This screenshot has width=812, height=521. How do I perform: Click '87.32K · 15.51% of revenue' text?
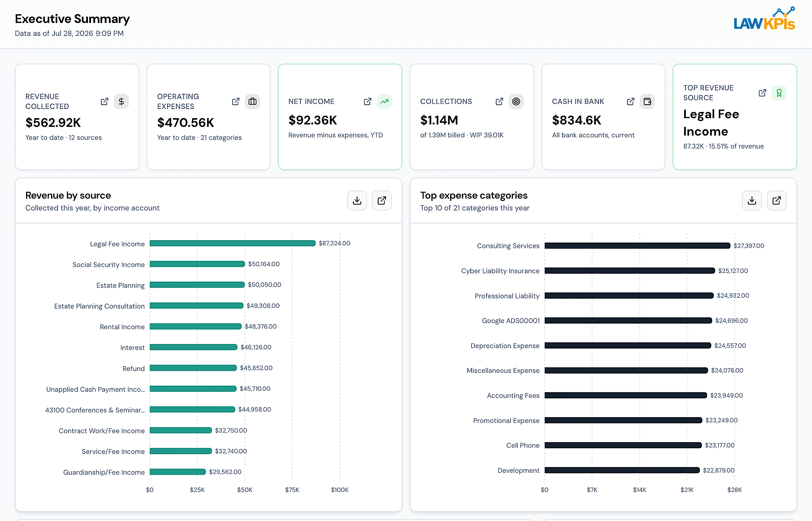click(723, 146)
